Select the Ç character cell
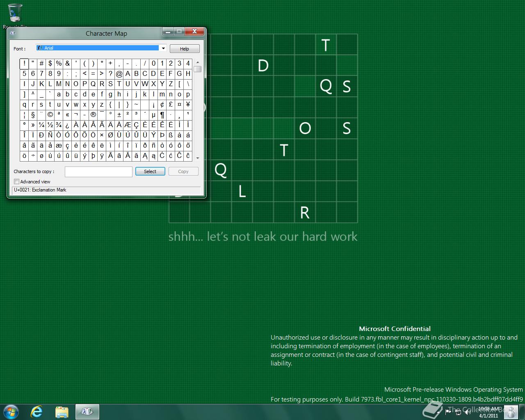Screen dimensions: 525x420 [x=136, y=125]
